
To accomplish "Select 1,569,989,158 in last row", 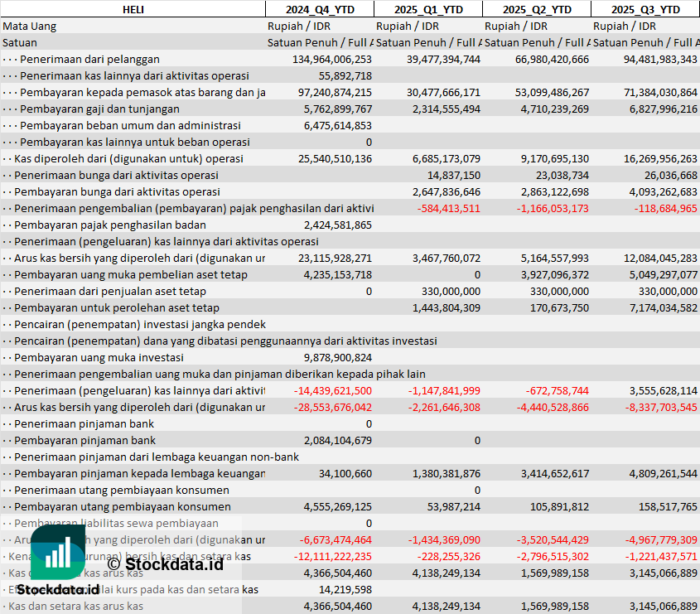I will coord(555,606).
